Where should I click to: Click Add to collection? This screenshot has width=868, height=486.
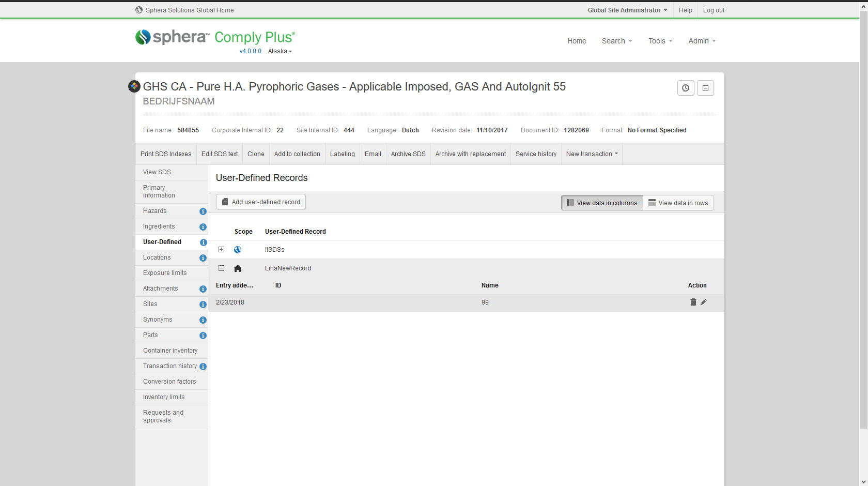tap(297, 154)
